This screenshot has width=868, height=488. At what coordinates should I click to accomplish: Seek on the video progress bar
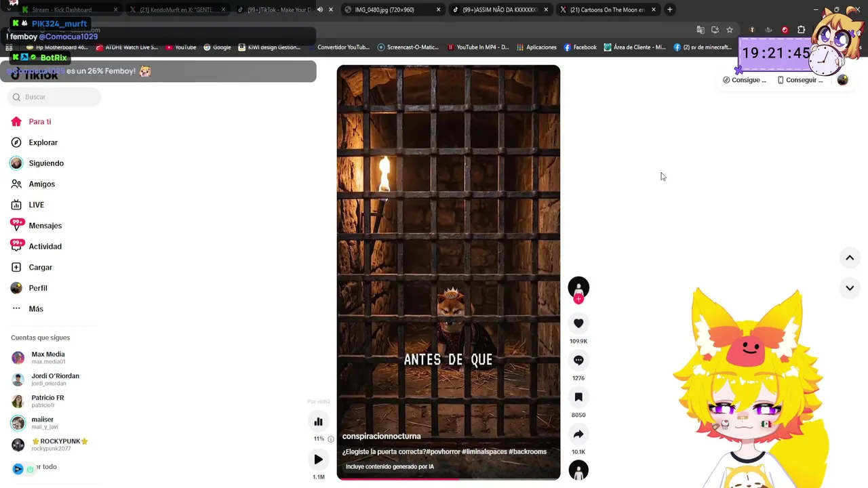(x=448, y=479)
